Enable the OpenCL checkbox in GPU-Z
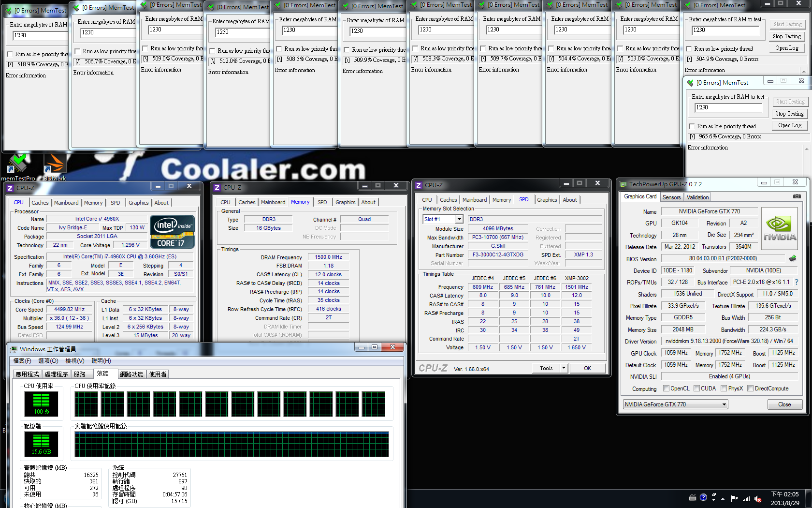812x508 pixels. click(667, 388)
